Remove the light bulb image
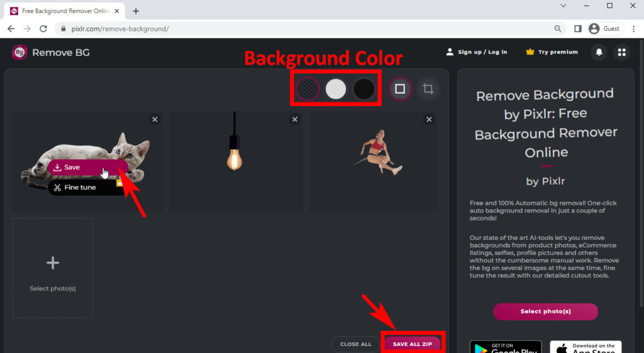 click(295, 119)
